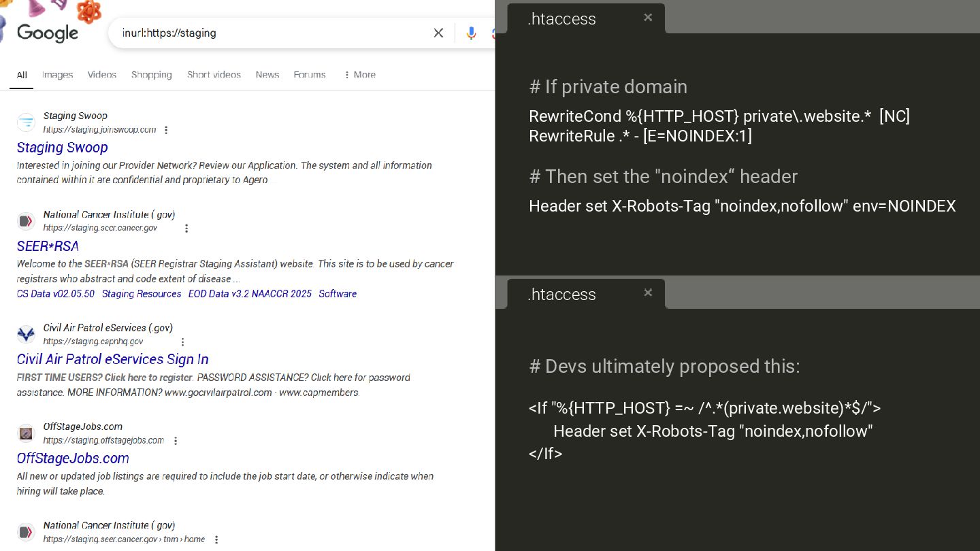Open the Shopping tab
The width and height of the screenshot is (980, 551).
(151, 75)
